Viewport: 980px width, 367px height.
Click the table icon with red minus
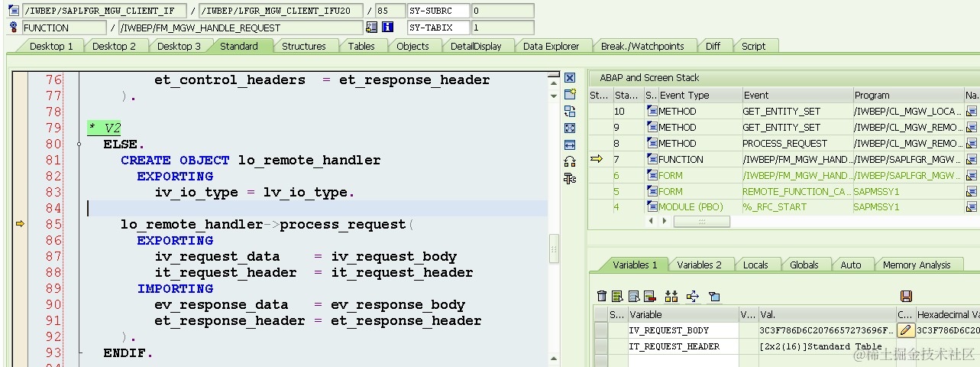650,297
